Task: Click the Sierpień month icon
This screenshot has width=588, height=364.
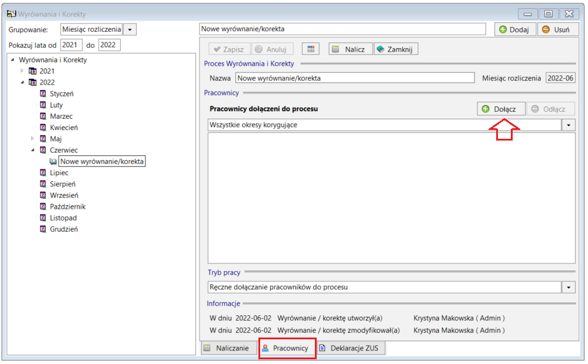Action: (43, 184)
